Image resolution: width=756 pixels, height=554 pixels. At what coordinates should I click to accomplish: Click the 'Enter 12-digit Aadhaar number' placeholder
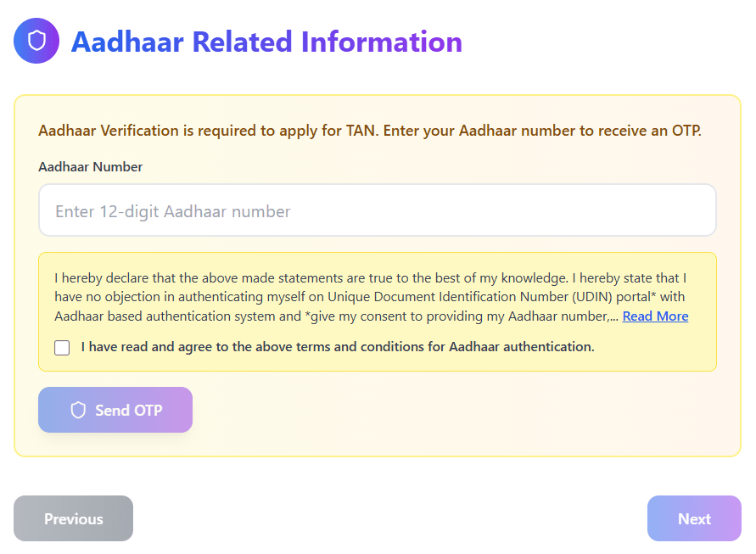[173, 211]
